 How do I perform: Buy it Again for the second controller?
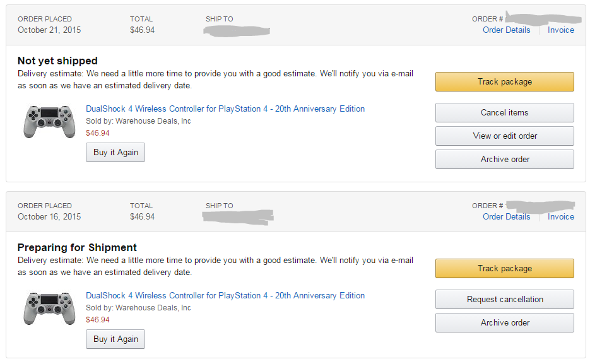[x=115, y=339]
